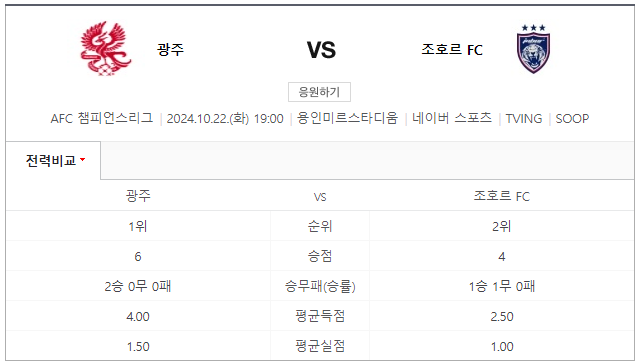Click the Gwangju FC red phoenix logo
This screenshot has height=364, width=640.
click(x=106, y=49)
